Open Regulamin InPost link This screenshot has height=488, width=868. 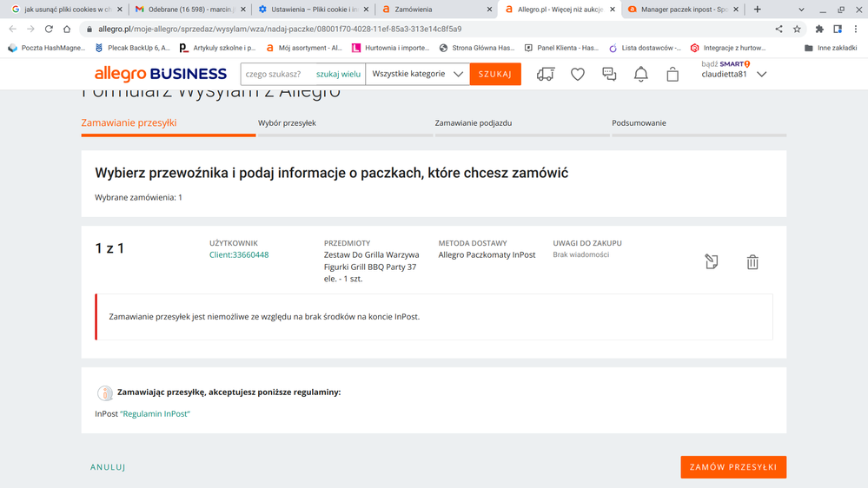(x=155, y=414)
